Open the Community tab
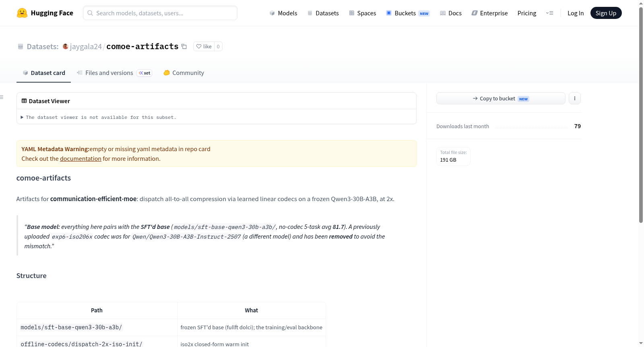The image size is (644, 347). [184, 73]
